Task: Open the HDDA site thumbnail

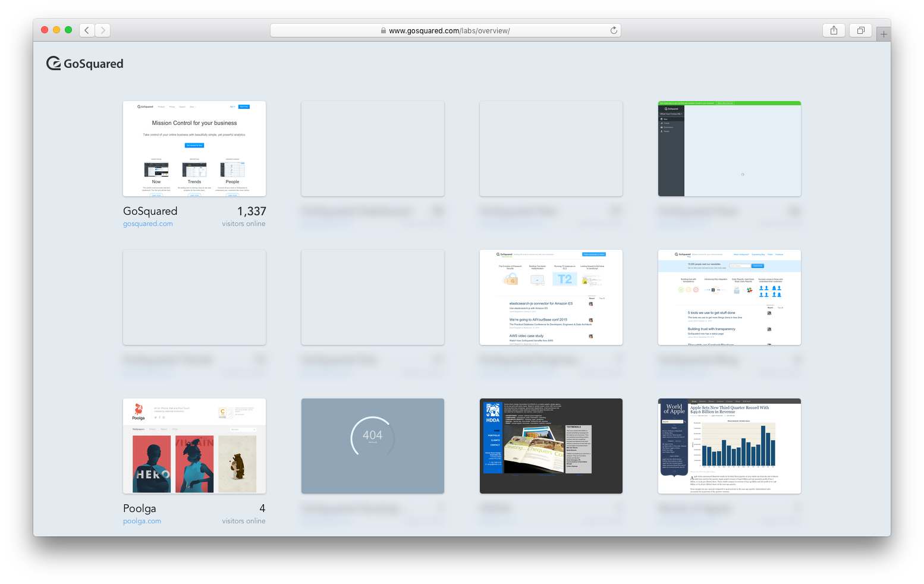Action: 551,446
